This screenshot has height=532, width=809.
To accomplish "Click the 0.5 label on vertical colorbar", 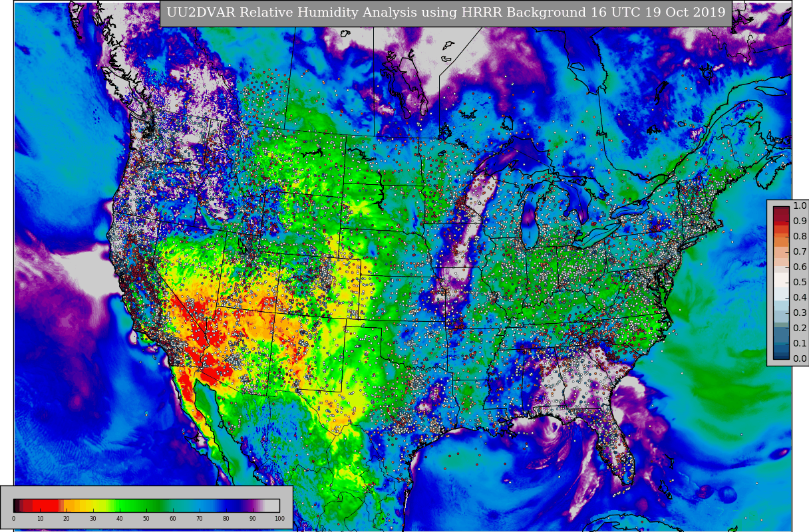I will coord(800,282).
